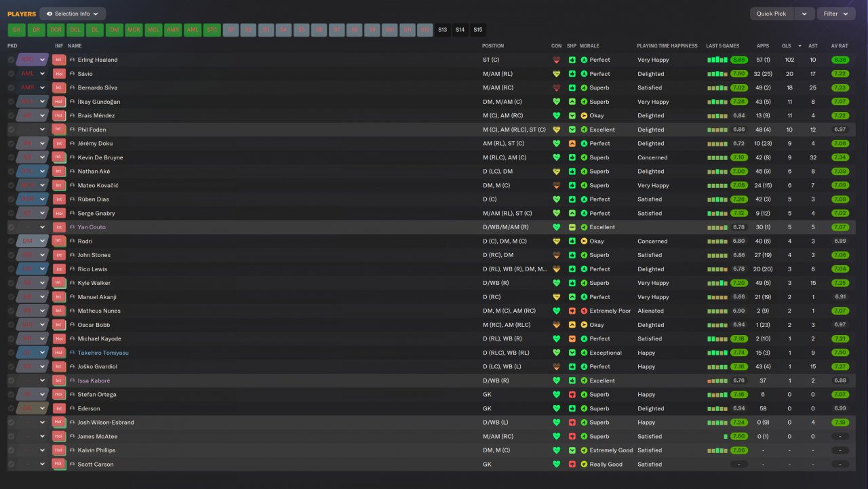868x489 pixels.
Task: Click Jérémy Doku's orange sharpness icon
Action: coord(572,144)
